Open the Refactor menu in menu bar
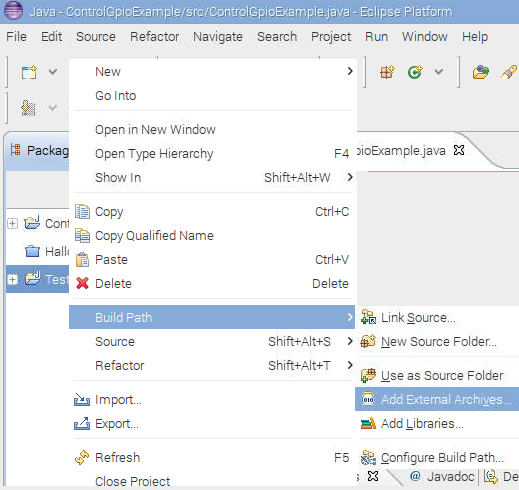Screen dimensions: 519x490 155,37
